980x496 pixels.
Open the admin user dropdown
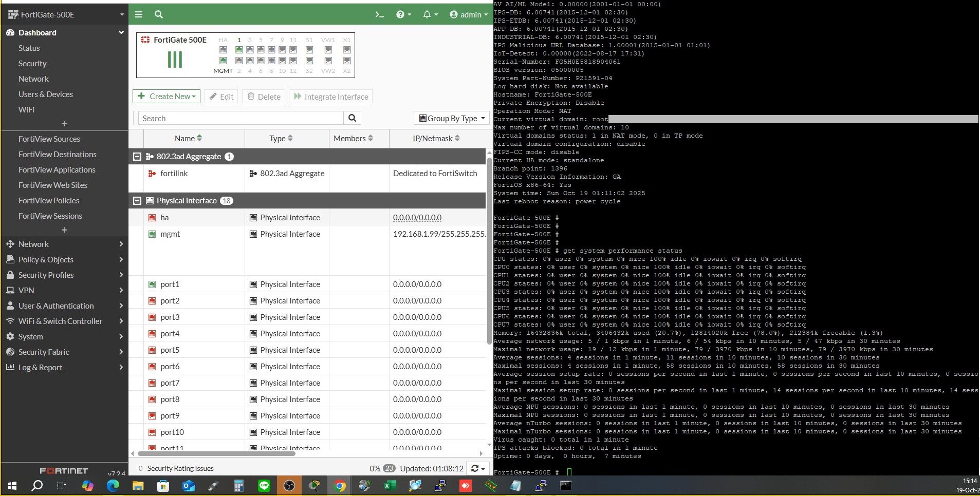click(468, 14)
